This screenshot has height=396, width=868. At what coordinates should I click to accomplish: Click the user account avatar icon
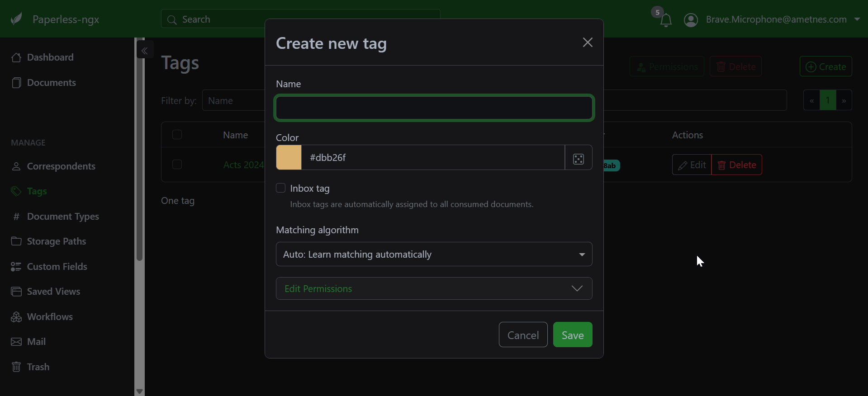(x=691, y=20)
